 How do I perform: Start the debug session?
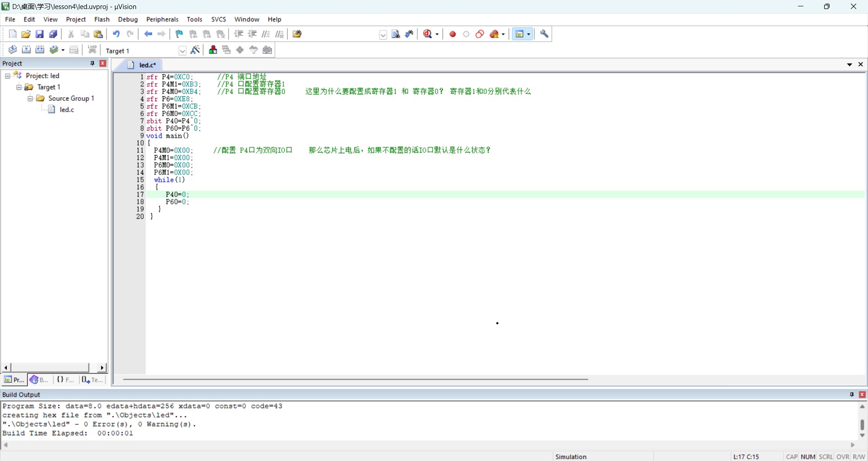point(428,34)
